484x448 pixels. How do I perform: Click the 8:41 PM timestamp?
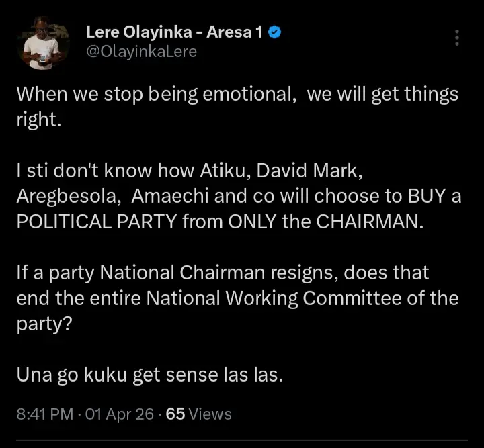44,414
